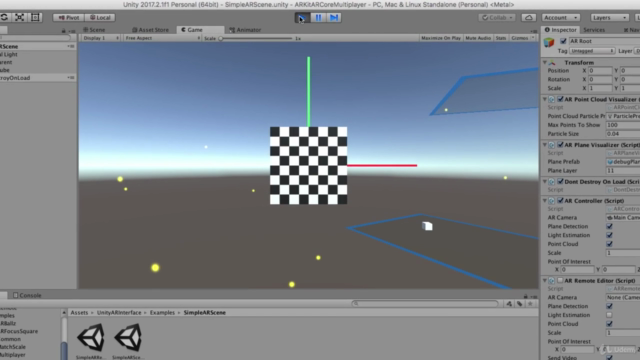Open the Collab dropdown
This screenshot has height=360, width=640.
497,18
